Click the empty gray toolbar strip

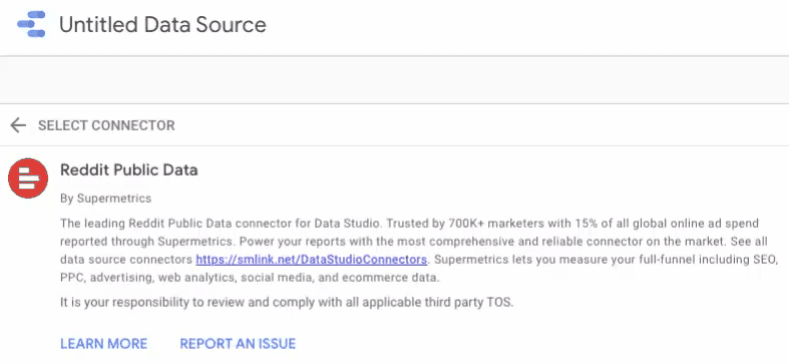394,80
